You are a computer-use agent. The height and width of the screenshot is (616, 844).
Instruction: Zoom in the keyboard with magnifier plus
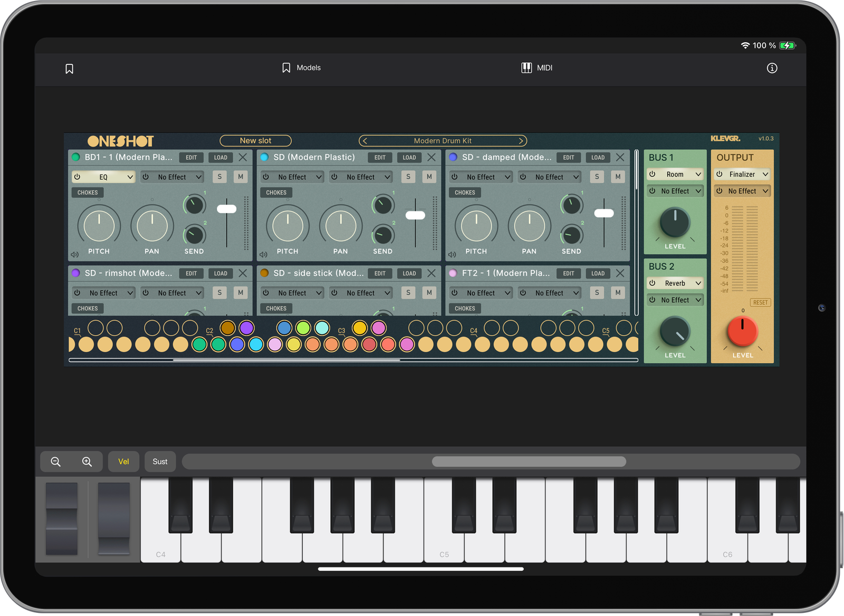click(87, 461)
